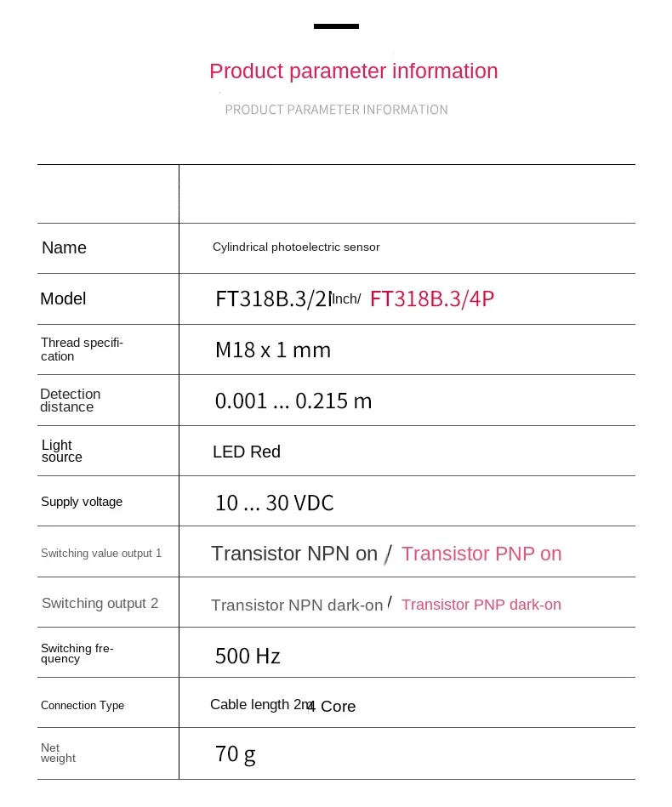Click the '70 g' net weight value
The height and width of the screenshot is (807, 672).
point(236,754)
